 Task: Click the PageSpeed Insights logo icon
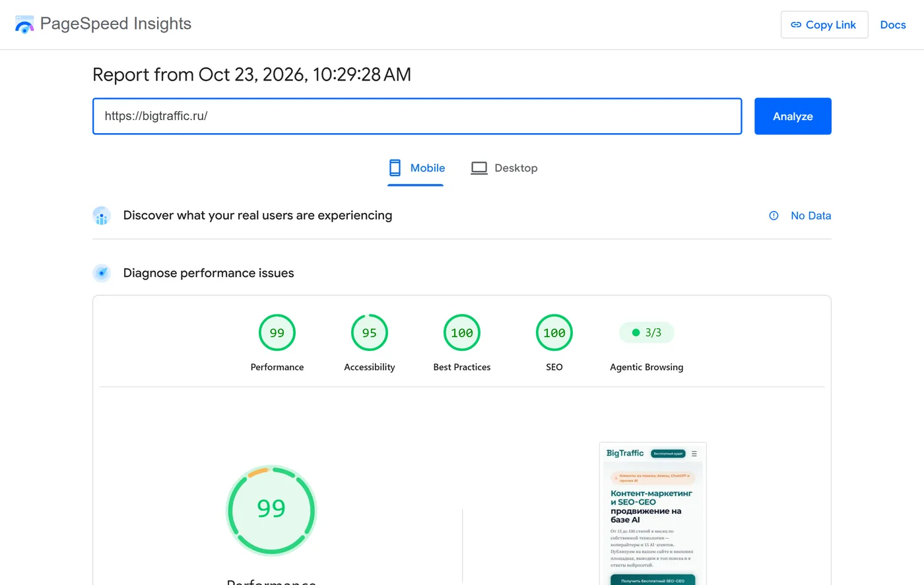(24, 24)
